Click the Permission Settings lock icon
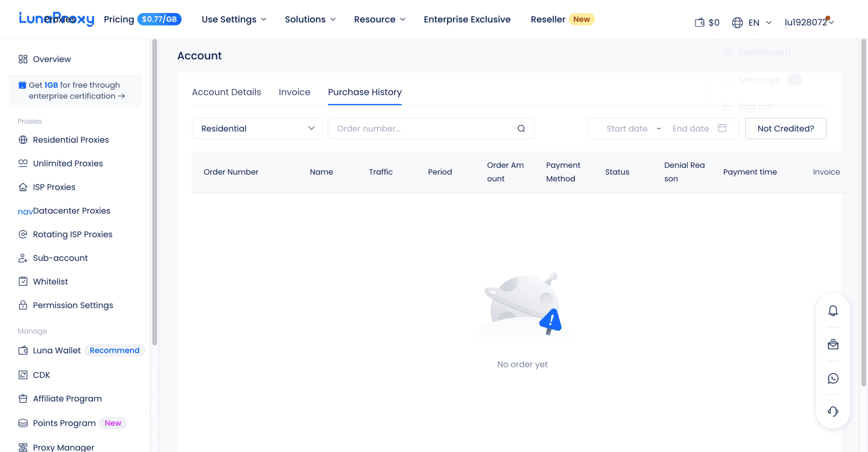The image size is (868, 452). (x=23, y=305)
